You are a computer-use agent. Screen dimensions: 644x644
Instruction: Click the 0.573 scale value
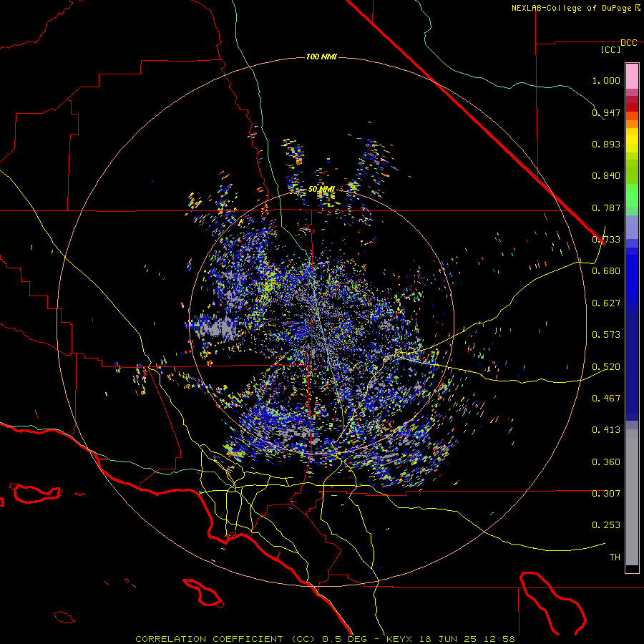606,335
